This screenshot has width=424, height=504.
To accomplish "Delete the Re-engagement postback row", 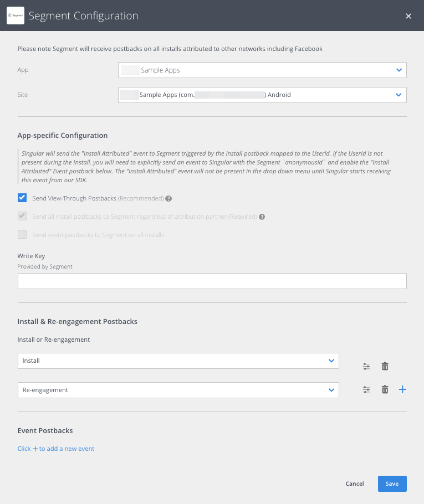I will tap(385, 390).
